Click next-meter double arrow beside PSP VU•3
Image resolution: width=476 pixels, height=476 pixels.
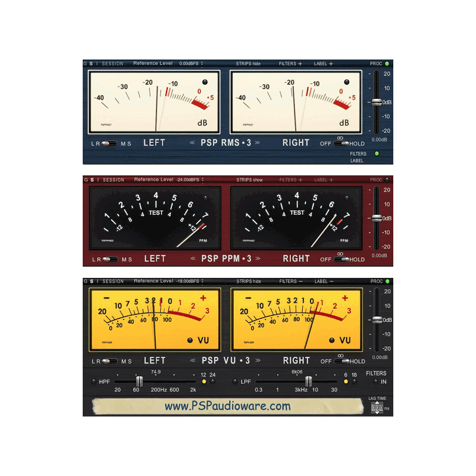[x=258, y=361]
